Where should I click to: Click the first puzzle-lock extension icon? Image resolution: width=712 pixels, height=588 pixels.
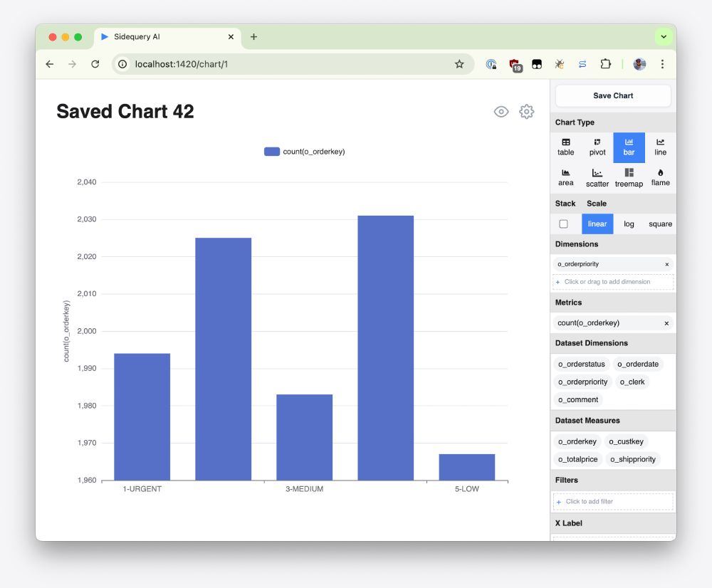[491, 64]
